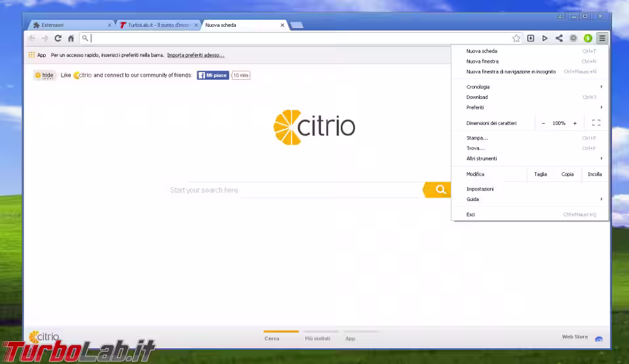The width and height of the screenshot is (629, 364).
Task: Close the Estensioni tab
Action: (109, 25)
